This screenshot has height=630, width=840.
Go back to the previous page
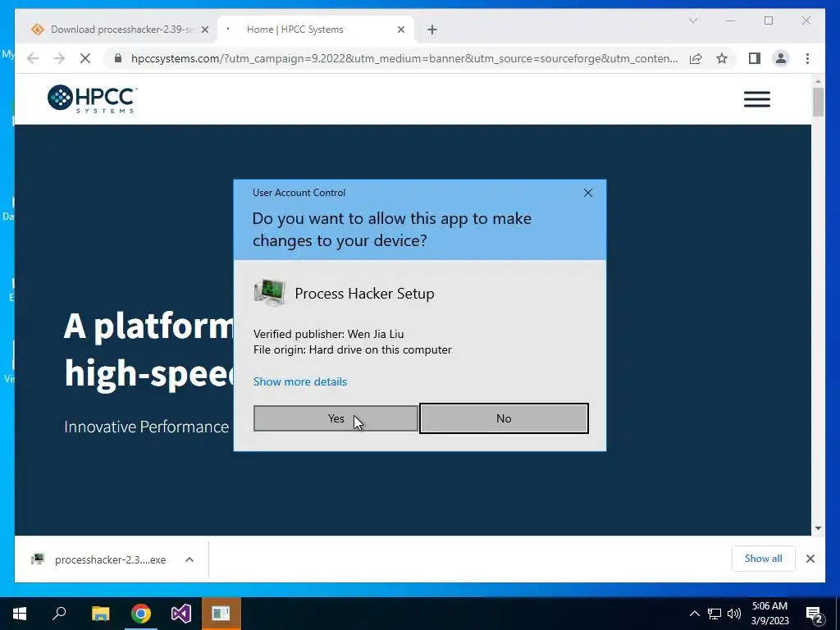point(33,58)
